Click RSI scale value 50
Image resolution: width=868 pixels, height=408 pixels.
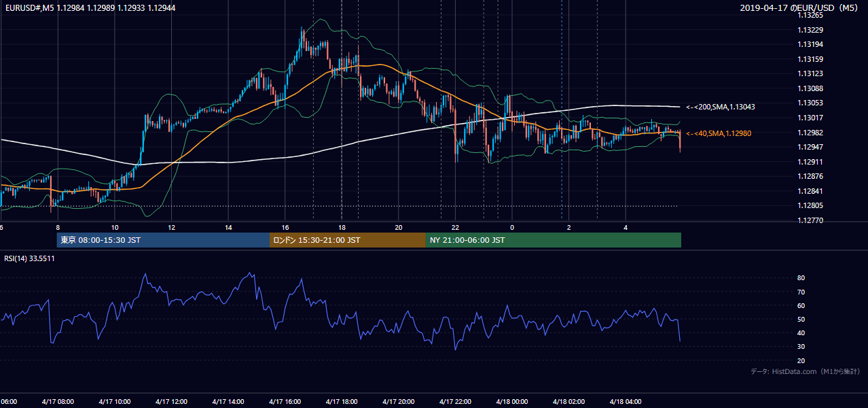pyautogui.click(x=801, y=319)
